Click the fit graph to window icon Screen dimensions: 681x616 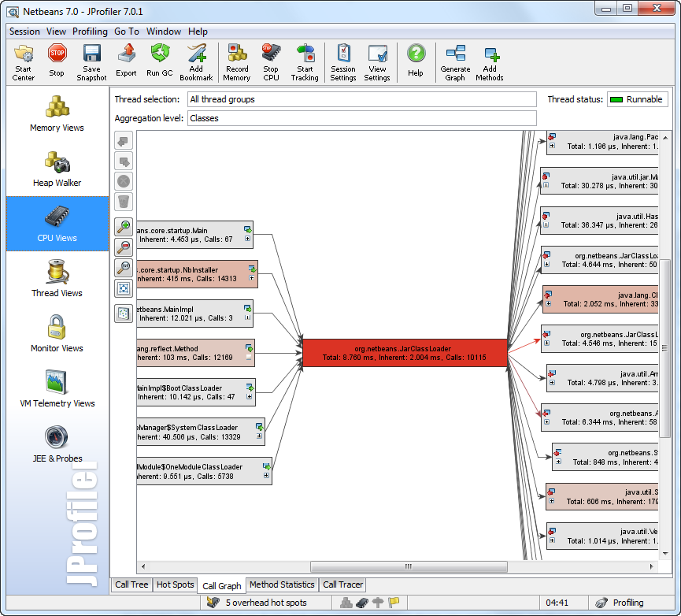click(124, 288)
